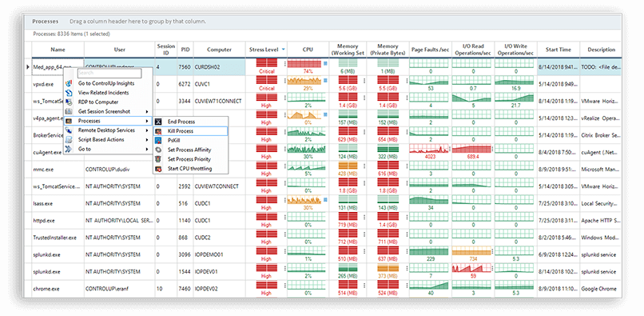
Task: Click the Go to double-arrow icon
Action: pos(69,149)
